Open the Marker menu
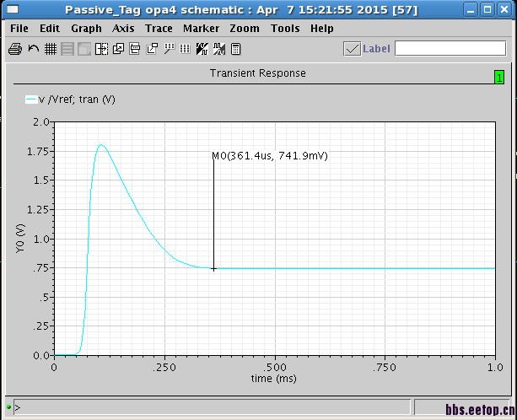517x420 pixels. click(201, 29)
